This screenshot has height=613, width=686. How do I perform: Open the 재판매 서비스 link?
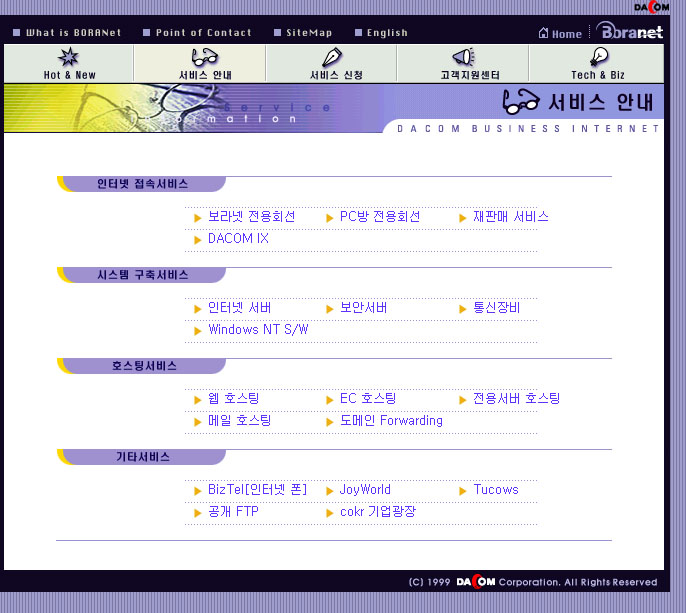(511, 217)
